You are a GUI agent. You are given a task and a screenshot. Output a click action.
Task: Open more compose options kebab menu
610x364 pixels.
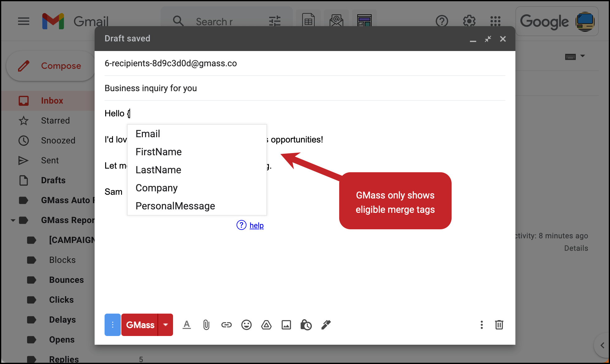[x=482, y=325]
